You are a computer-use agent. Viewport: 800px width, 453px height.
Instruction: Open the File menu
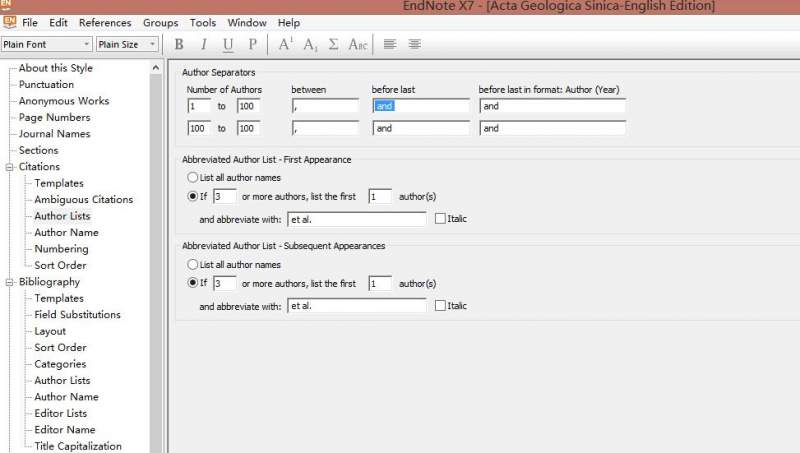[x=30, y=23]
